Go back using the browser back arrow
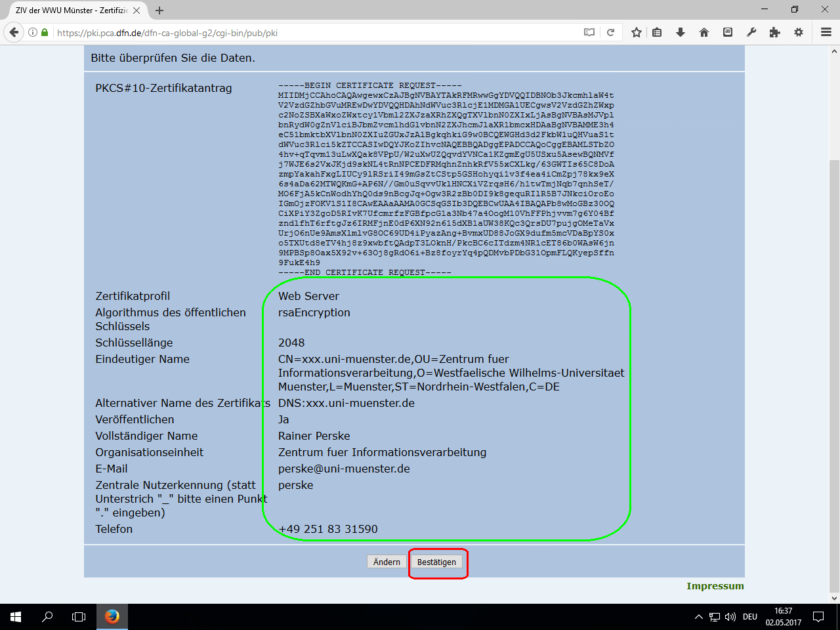This screenshot has width=840, height=630. pos(14,32)
